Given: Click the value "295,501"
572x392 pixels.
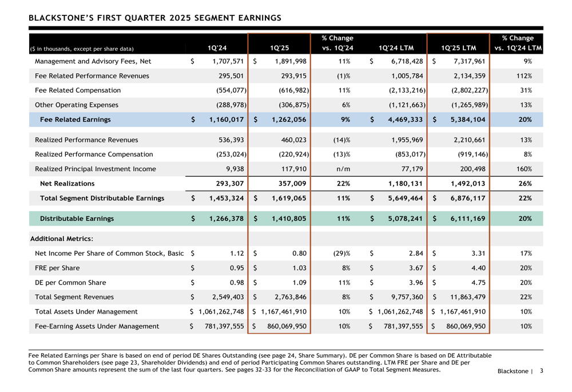Looking at the screenshot, I should (231, 76).
